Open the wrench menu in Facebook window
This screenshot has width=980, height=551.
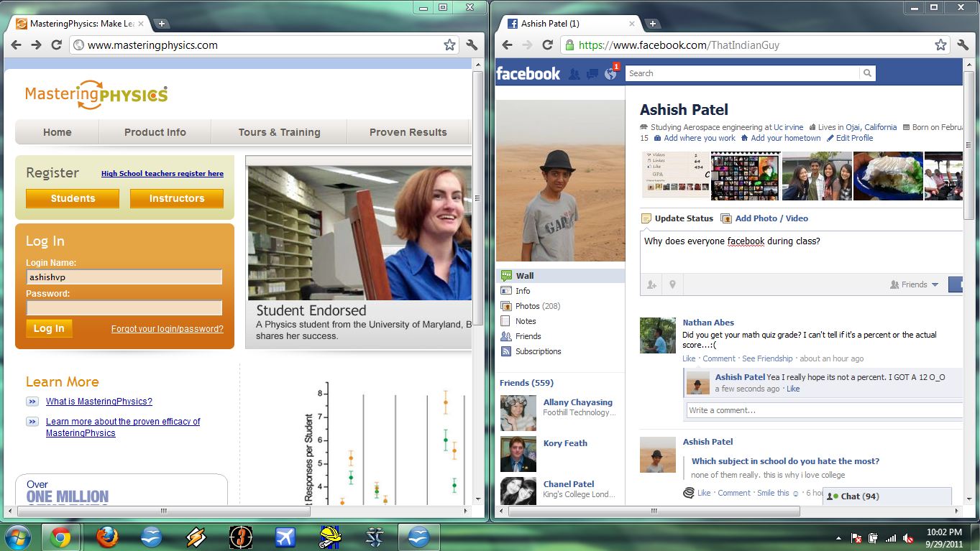click(x=963, y=45)
